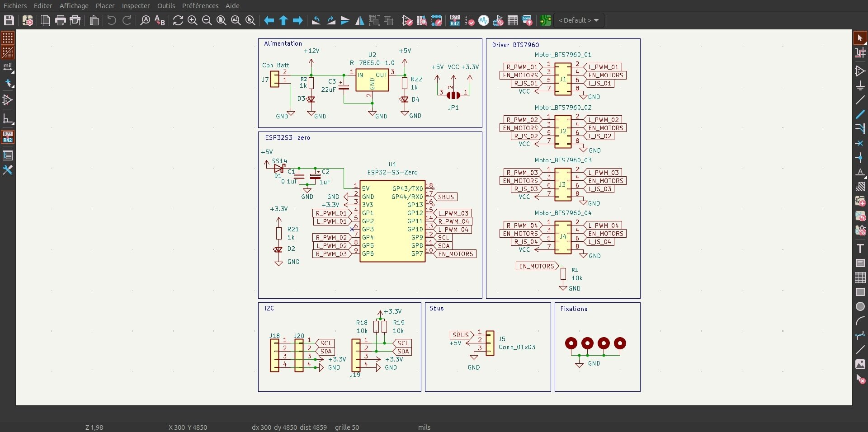This screenshot has height=432, width=868.
Task: Open the Affichage menu
Action: coord(74,6)
